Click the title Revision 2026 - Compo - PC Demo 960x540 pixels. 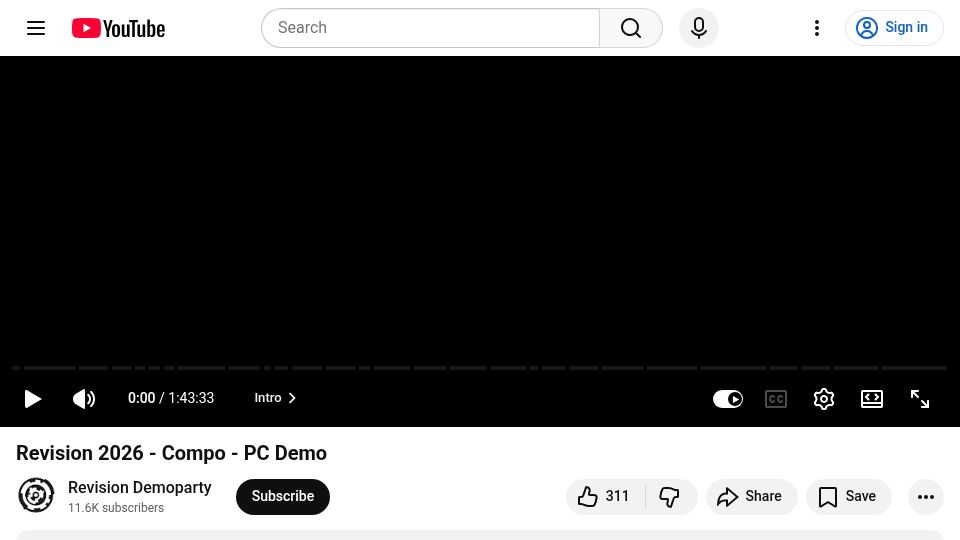pos(171,453)
